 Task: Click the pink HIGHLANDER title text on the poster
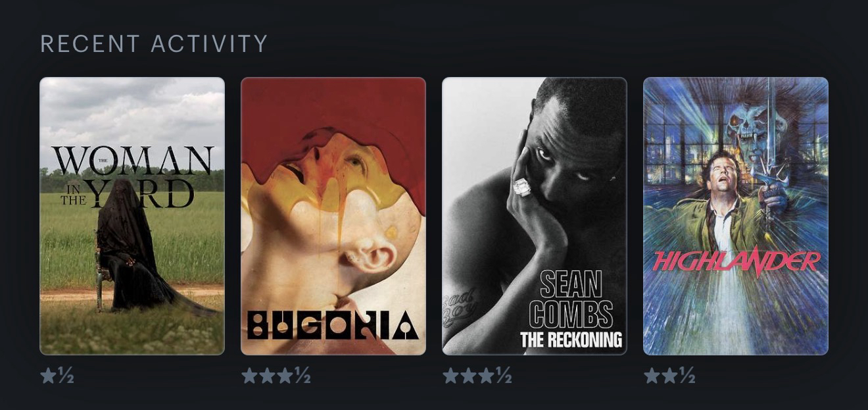pyautogui.click(x=736, y=261)
